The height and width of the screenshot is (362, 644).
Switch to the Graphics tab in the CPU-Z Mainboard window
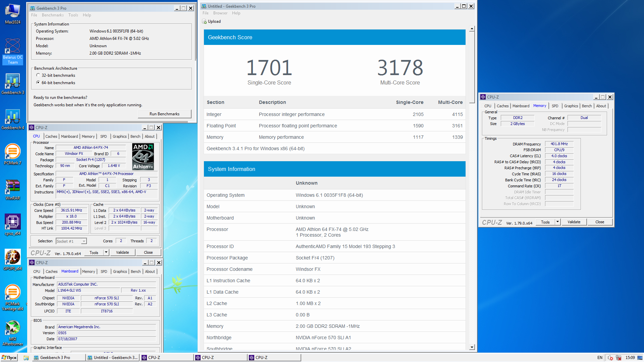120,271
